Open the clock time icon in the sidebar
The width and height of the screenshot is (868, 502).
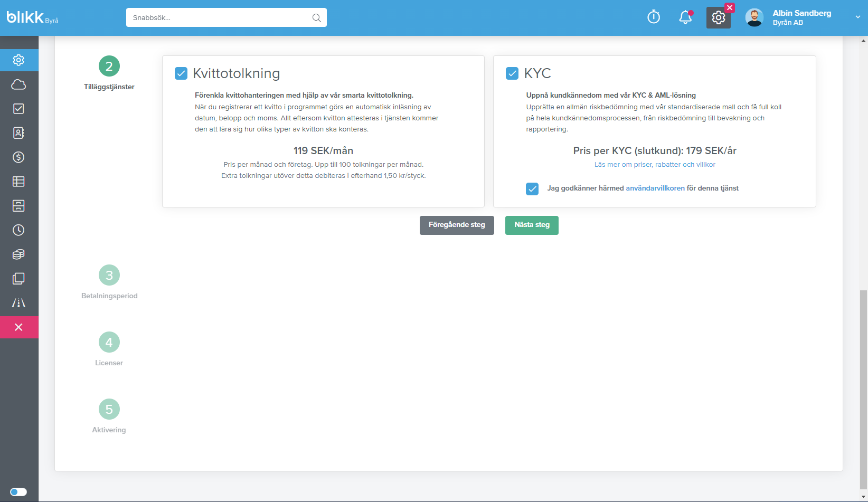[x=18, y=230]
